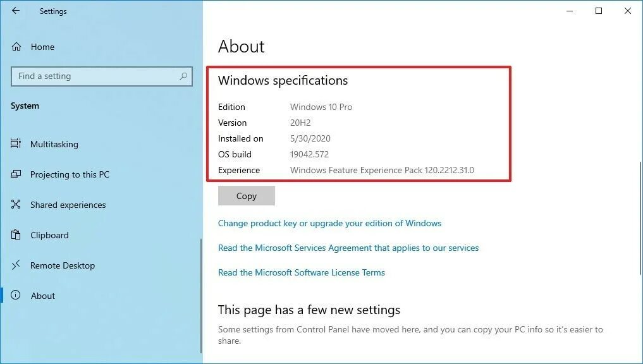The image size is (643, 364).
Task: Open Home via the house icon
Action: (x=16, y=47)
